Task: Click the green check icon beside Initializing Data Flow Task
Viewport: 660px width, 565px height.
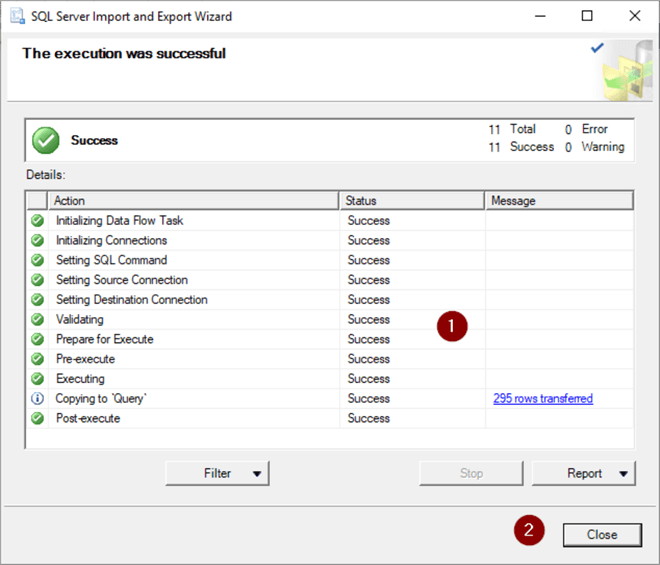Action: coord(37,221)
